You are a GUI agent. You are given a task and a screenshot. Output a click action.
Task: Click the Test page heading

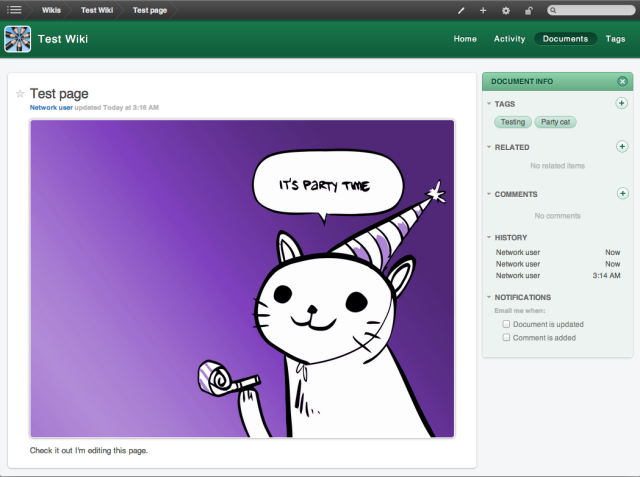[x=59, y=94]
